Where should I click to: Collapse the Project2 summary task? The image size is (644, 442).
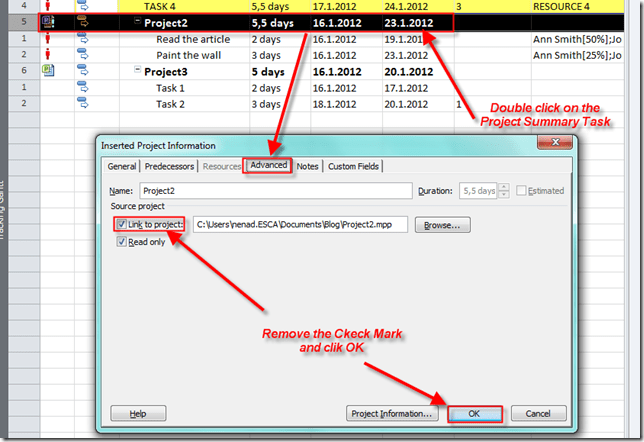click(137, 22)
